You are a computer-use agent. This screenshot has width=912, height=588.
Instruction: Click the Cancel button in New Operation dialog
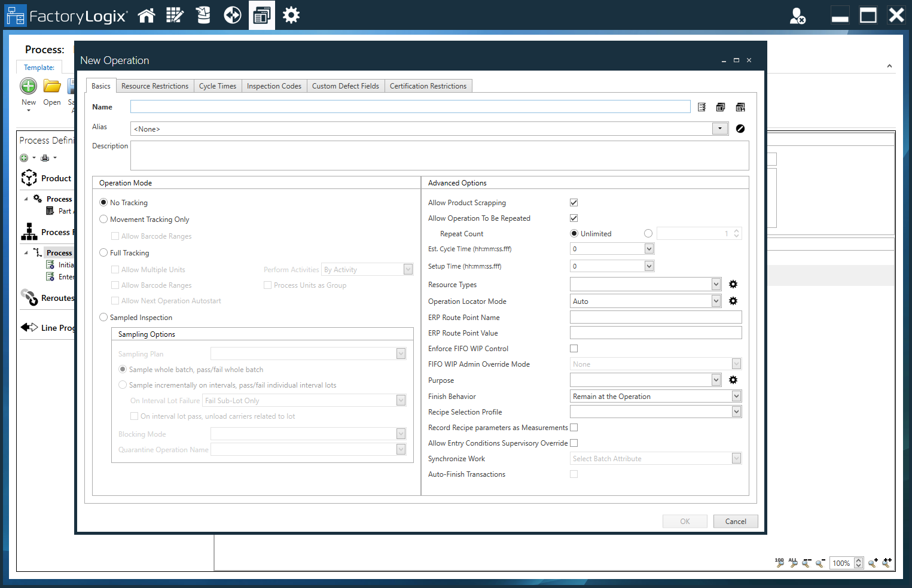point(735,521)
